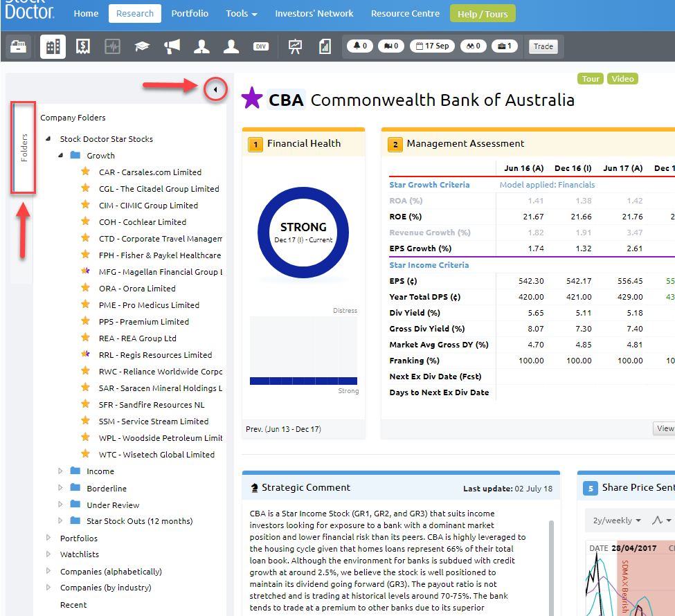Click the heartbeat pulse monitor icon

[112, 46]
